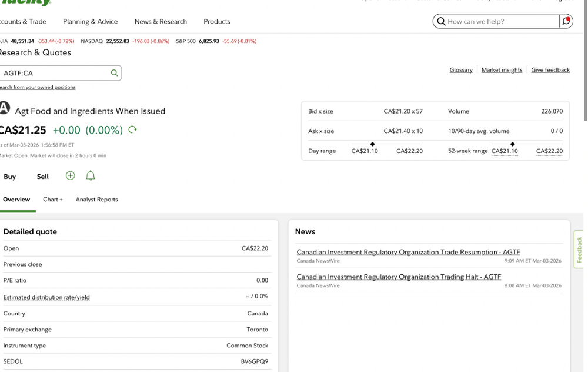Click the search magnifier in help box
Image resolution: width=588 pixels, height=372 pixels.
click(441, 21)
